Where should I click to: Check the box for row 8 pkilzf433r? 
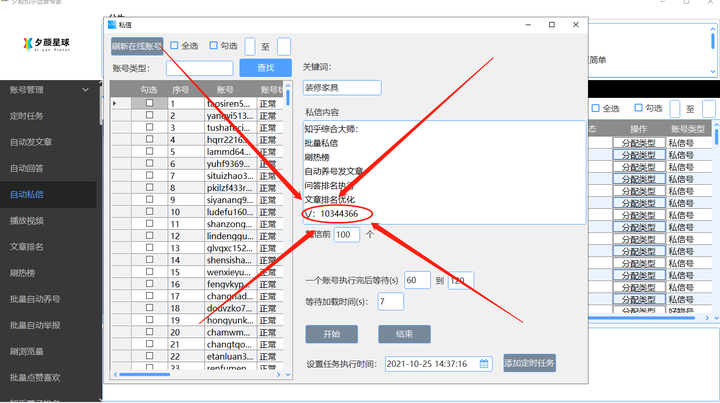click(x=150, y=187)
